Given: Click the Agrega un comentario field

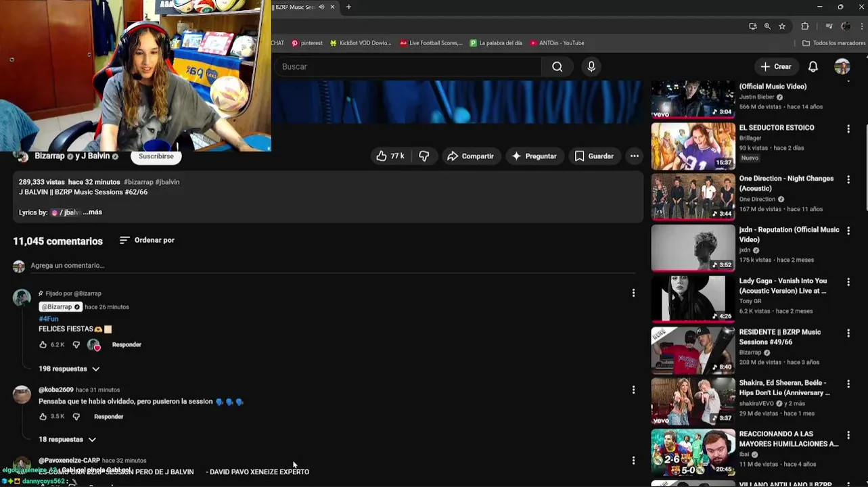Looking at the screenshot, I should (332, 266).
